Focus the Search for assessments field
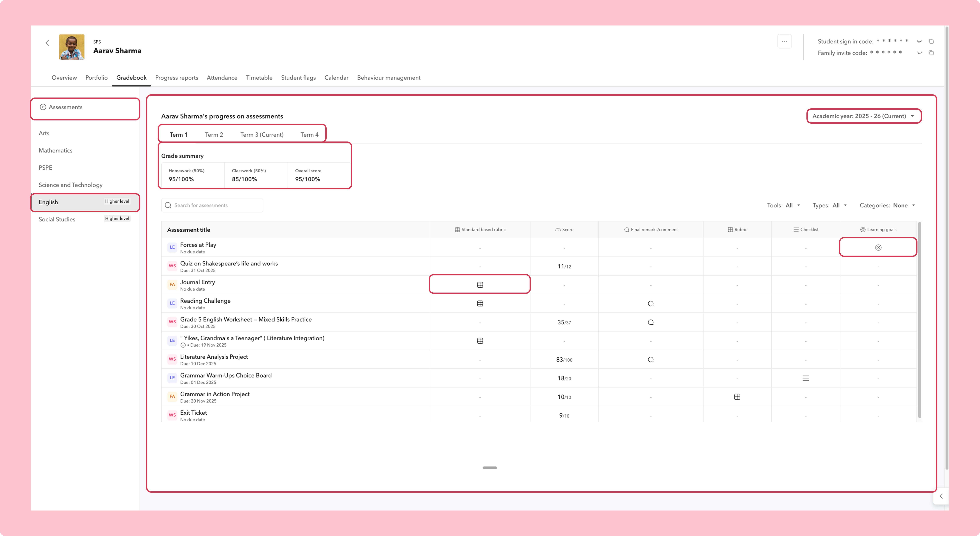Image resolution: width=980 pixels, height=536 pixels. (x=212, y=205)
